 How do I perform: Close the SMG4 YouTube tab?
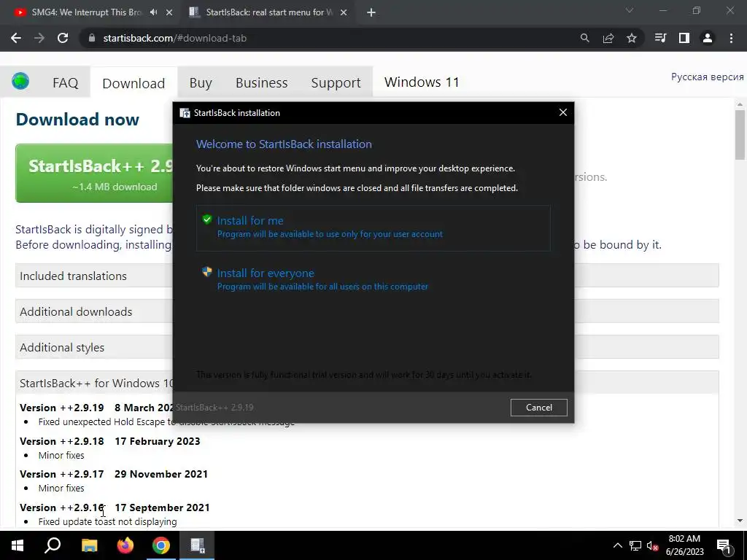169,12
